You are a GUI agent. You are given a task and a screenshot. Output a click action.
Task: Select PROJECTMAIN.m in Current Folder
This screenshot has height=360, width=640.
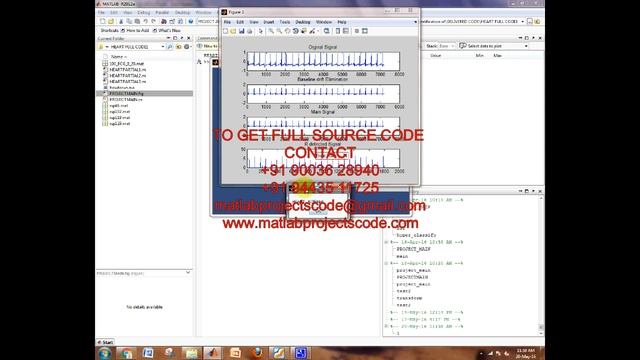click(x=126, y=99)
